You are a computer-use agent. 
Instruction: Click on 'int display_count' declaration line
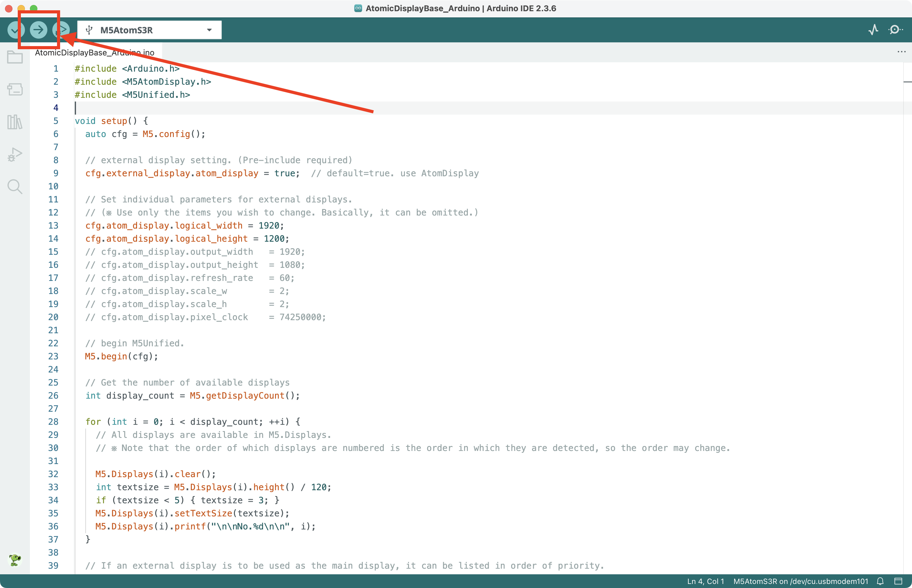[x=192, y=396]
